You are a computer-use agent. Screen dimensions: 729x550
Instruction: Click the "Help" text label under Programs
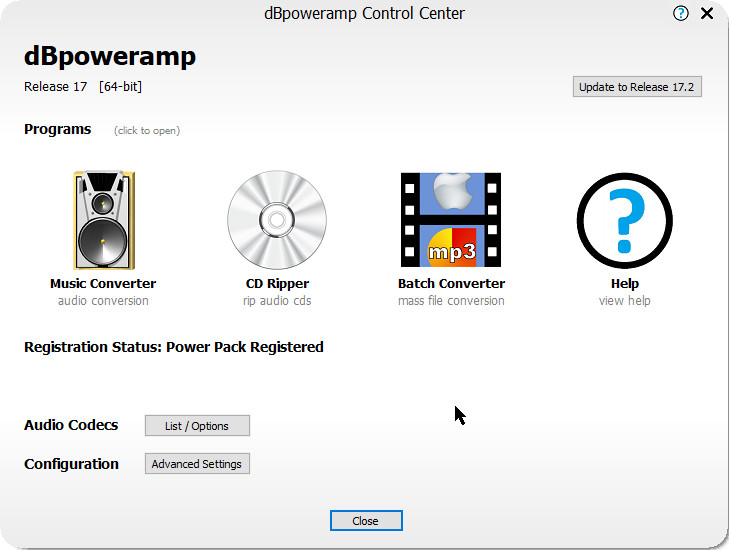[x=624, y=284]
